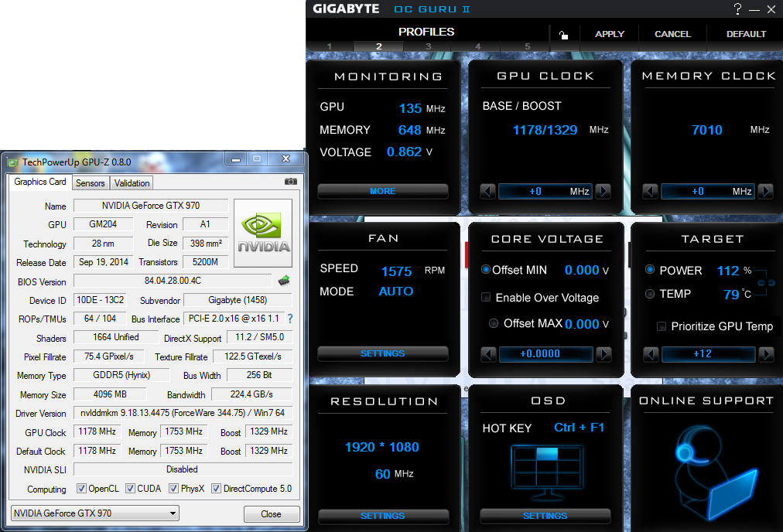The height and width of the screenshot is (532, 783).
Task: Click the fan speed 1575 RPM value
Action: click(x=396, y=271)
